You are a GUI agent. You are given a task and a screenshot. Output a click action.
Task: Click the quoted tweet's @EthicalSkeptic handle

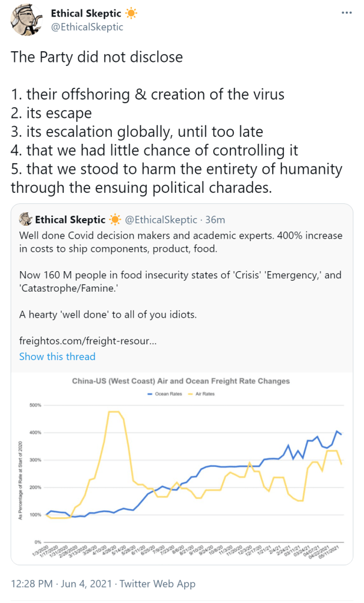coord(161,220)
